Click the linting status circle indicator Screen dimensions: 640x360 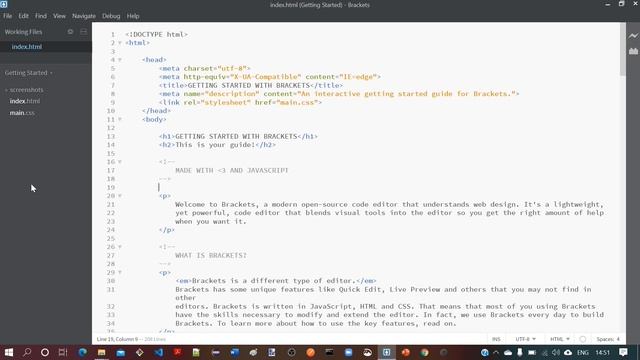coord(583,339)
